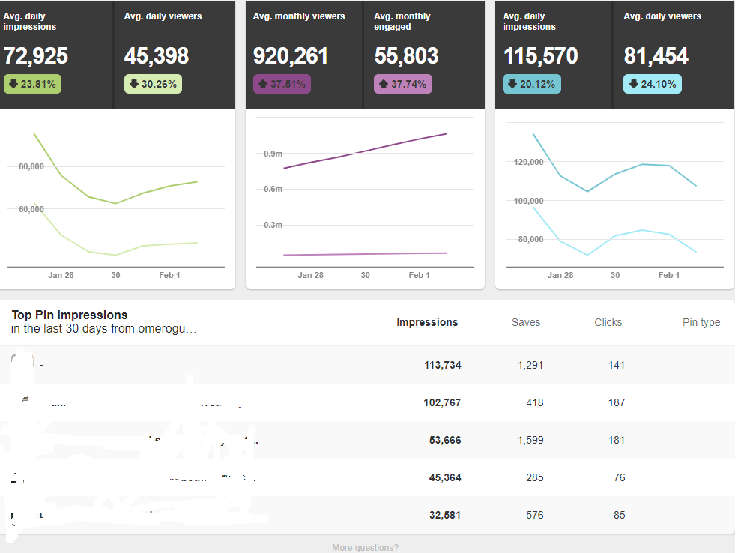This screenshot has width=756, height=553.
Task: Click the 23.81% decrease badge
Action: (32, 84)
